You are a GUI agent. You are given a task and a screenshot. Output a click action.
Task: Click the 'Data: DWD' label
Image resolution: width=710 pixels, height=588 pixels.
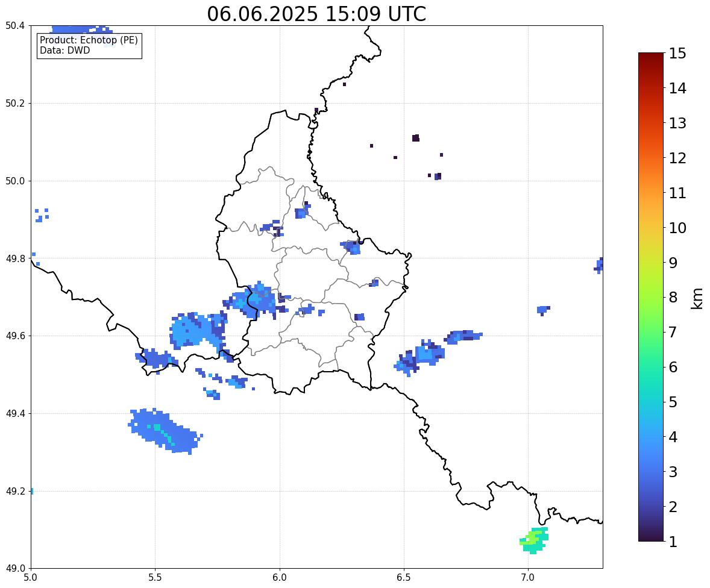(64, 50)
